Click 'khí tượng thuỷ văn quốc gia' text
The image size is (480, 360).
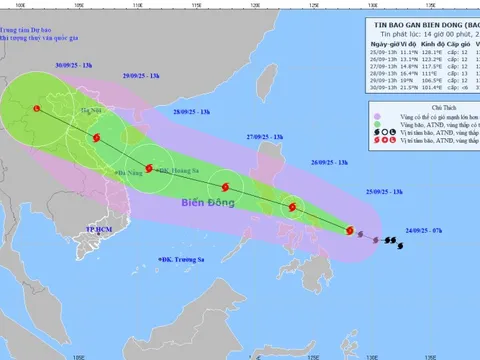click(x=39, y=38)
